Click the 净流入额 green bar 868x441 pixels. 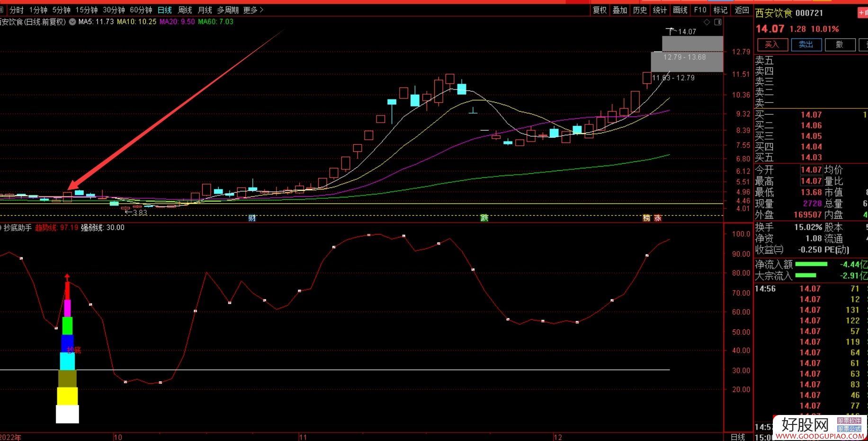coord(811,264)
